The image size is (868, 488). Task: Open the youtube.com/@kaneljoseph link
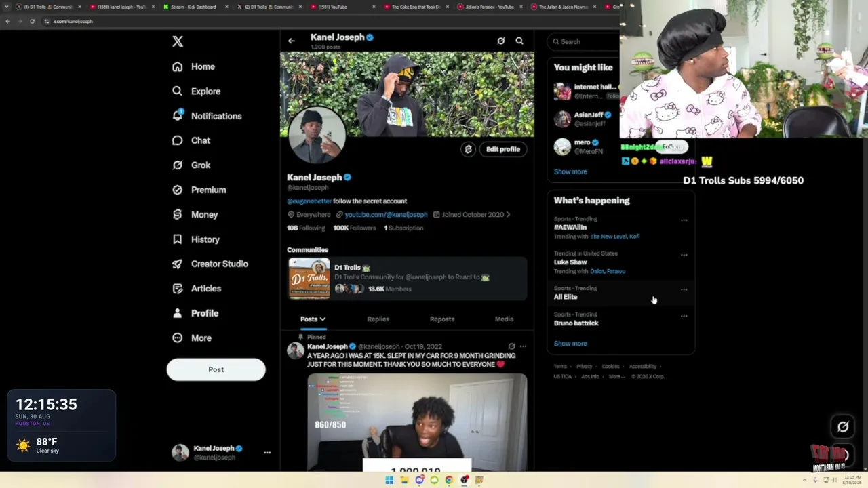click(386, 215)
